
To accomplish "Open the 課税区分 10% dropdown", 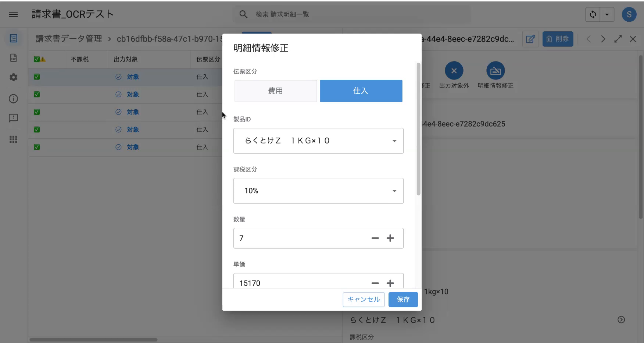I will coord(318,191).
